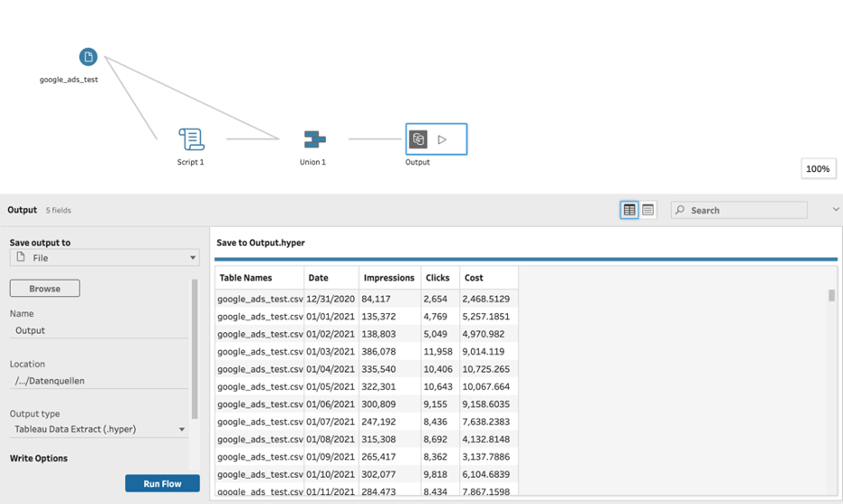Click the Search input field
843x504 pixels.
(746, 211)
